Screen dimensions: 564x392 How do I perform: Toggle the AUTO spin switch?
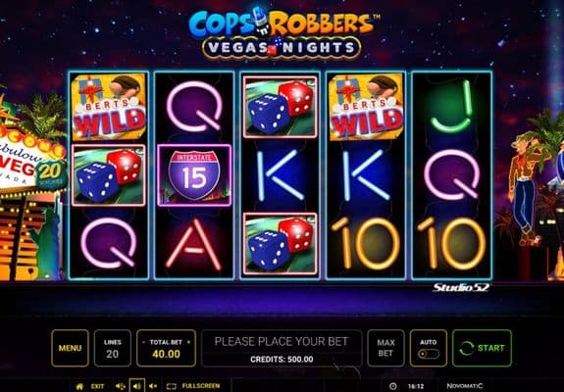tap(428, 354)
